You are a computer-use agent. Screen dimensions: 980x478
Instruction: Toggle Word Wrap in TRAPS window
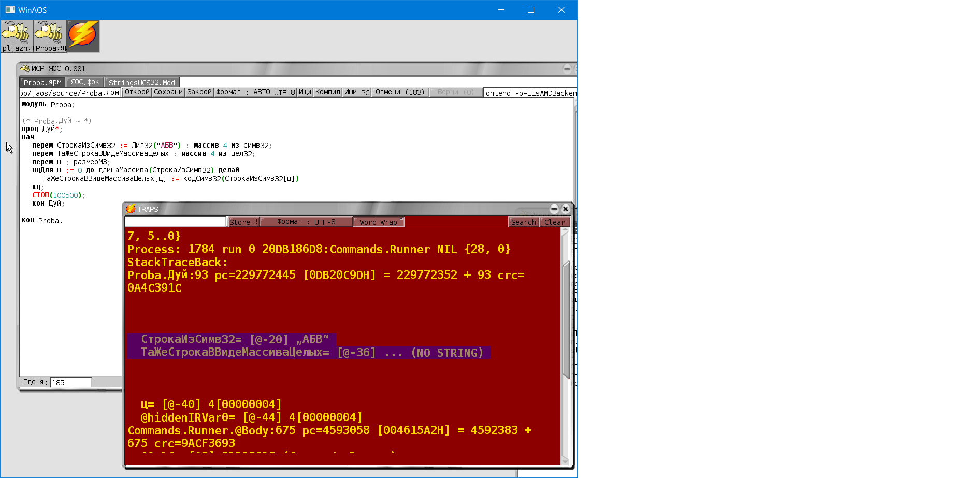(379, 222)
